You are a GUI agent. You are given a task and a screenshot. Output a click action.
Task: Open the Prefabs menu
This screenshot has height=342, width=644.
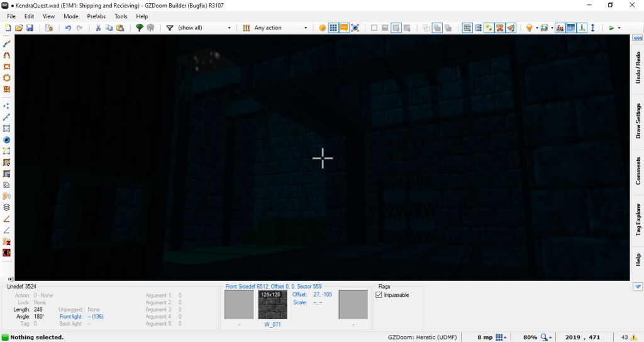click(x=96, y=16)
